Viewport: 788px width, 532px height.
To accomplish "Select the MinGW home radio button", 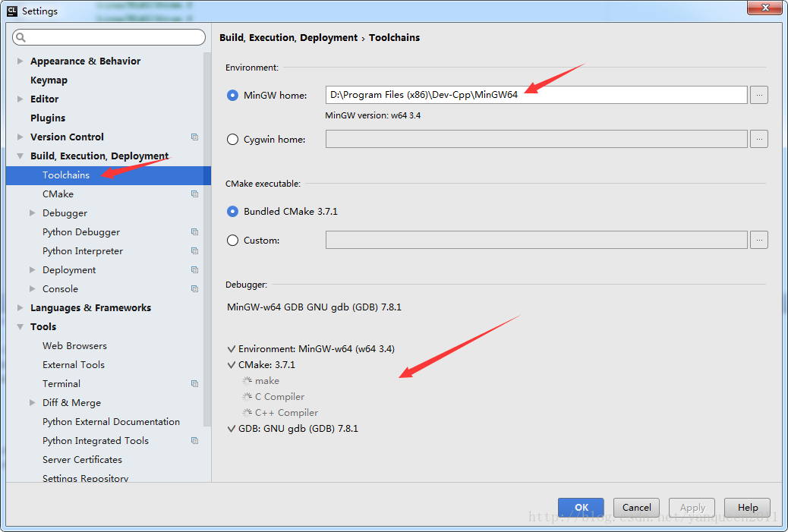I will click(x=232, y=95).
